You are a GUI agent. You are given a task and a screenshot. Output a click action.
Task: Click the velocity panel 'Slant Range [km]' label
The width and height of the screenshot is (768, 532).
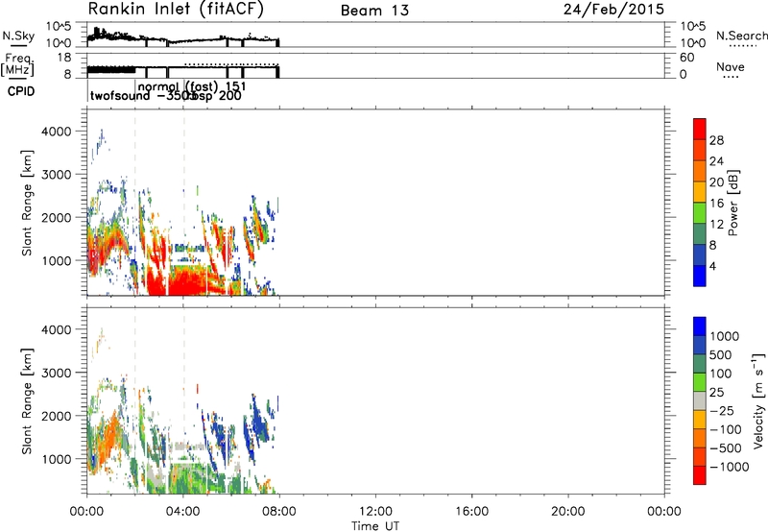27,401
